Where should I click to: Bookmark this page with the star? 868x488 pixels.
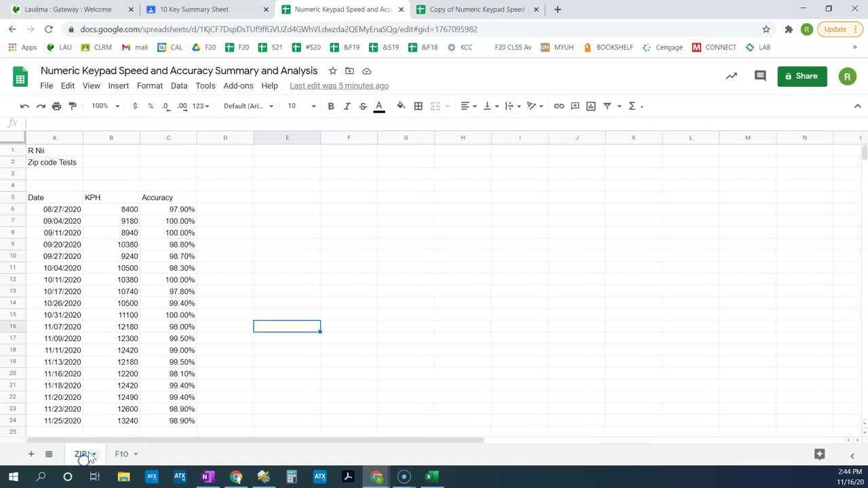click(x=766, y=29)
